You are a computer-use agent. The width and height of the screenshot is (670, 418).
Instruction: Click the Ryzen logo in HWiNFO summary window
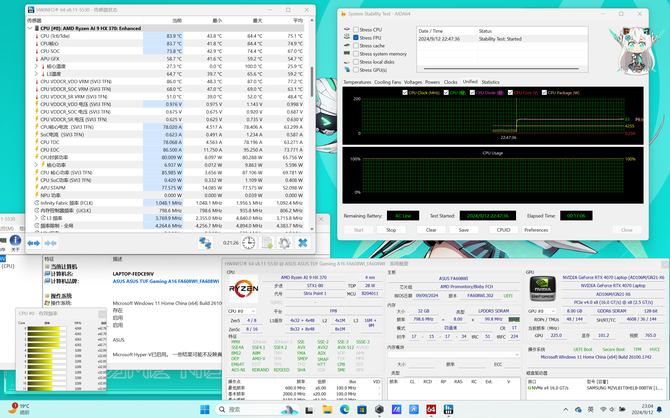click(244, 288)
